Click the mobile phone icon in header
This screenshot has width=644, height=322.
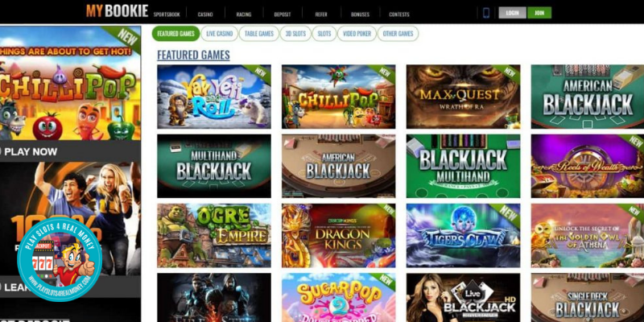(x=486, y=13)
